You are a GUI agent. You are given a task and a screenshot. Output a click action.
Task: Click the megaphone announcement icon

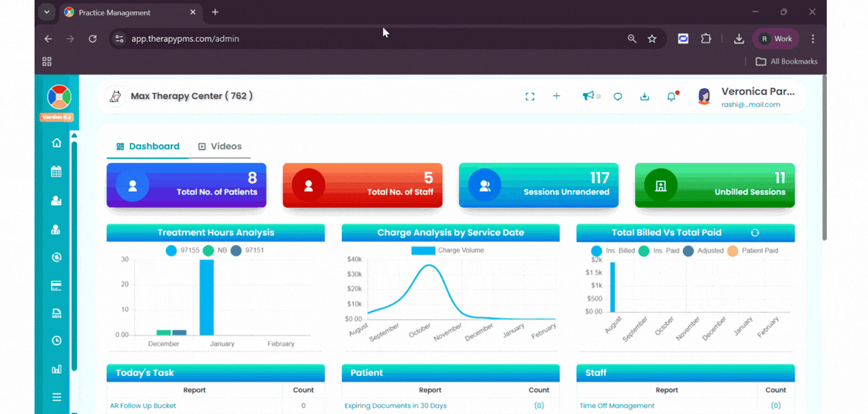tap(588, 96)
